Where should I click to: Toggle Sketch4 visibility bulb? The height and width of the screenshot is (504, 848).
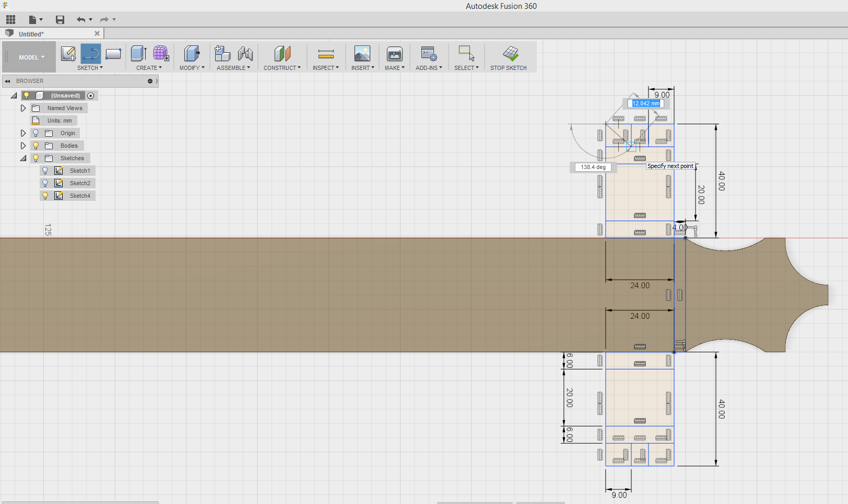tap(45, 196)
